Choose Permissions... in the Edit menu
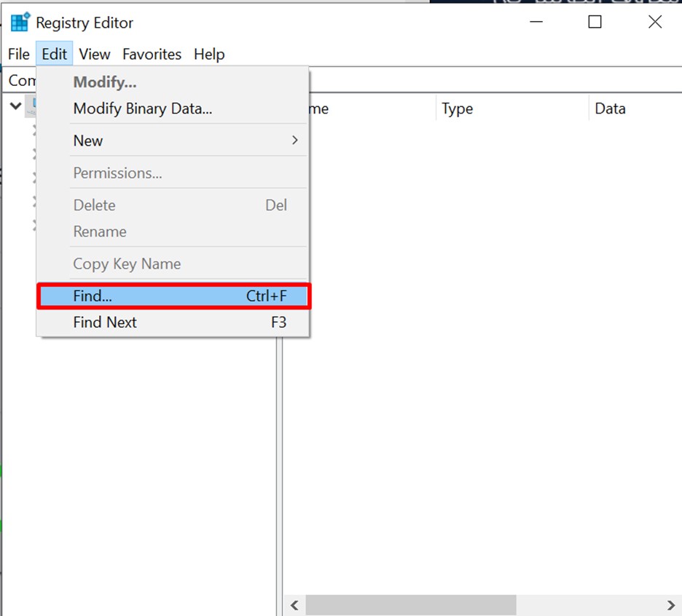Screen dimensions: 682x616 coord(117,173)
